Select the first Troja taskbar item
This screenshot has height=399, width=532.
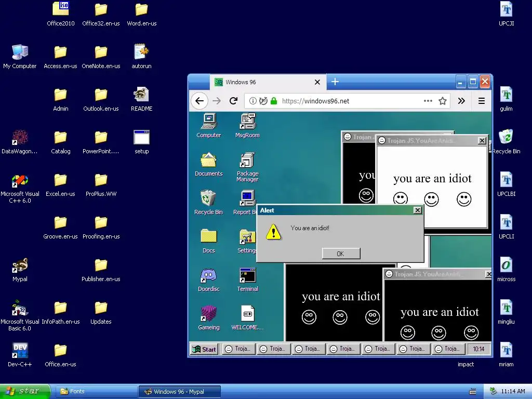[239, 349]
